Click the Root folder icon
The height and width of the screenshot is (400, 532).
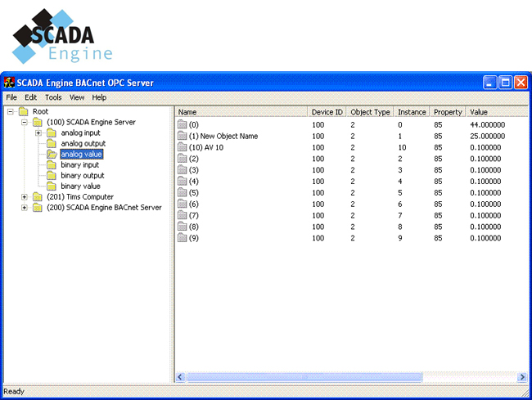[24, 111]
